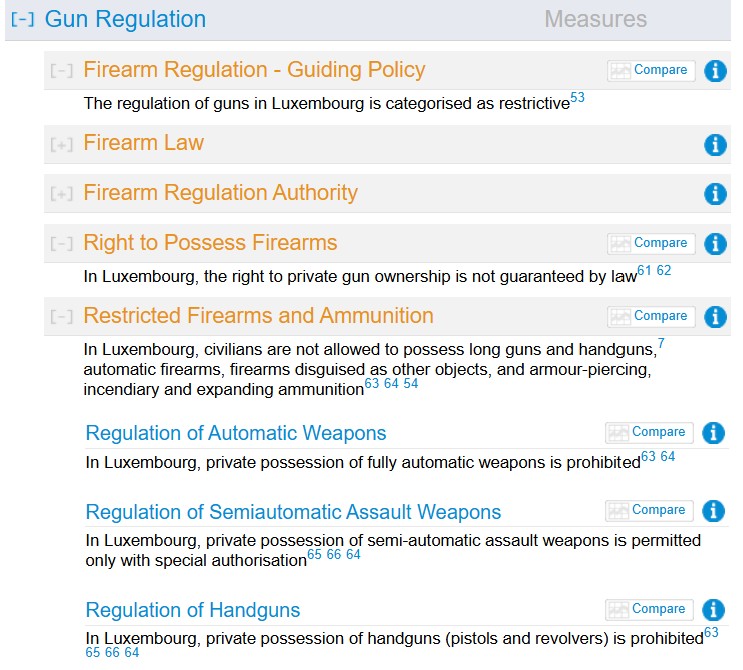The width and height of the screenshot is (743, 670).
Task: Collapse the Gun Regulation section
Action: point(22,20)
